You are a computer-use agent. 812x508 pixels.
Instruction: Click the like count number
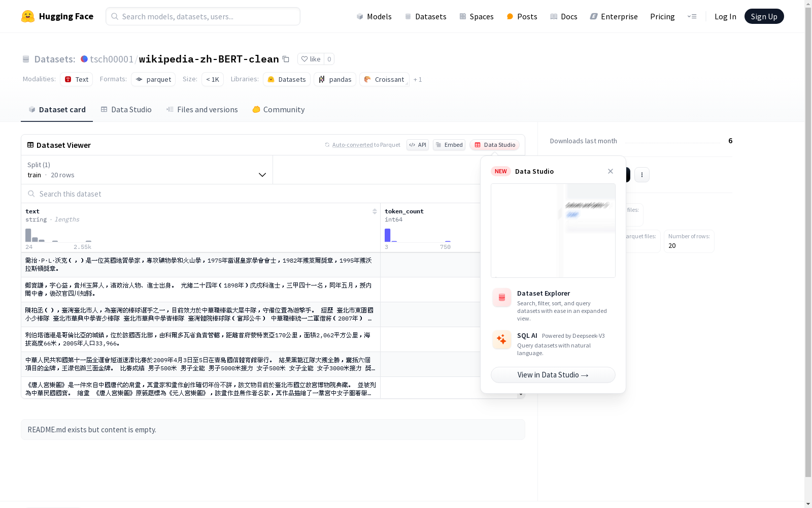click(x=329, y=59)
